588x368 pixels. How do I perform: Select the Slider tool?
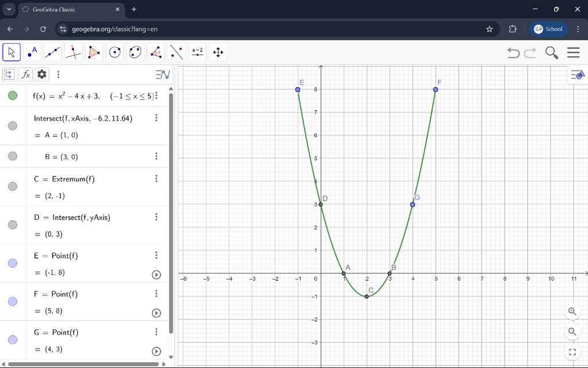197,53
